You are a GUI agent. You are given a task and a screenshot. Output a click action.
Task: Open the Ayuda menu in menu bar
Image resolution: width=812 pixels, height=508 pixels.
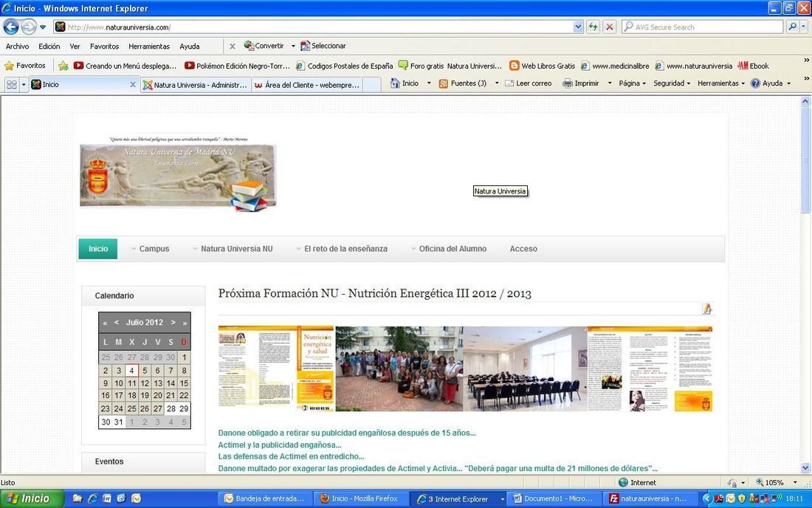[190, 46]
